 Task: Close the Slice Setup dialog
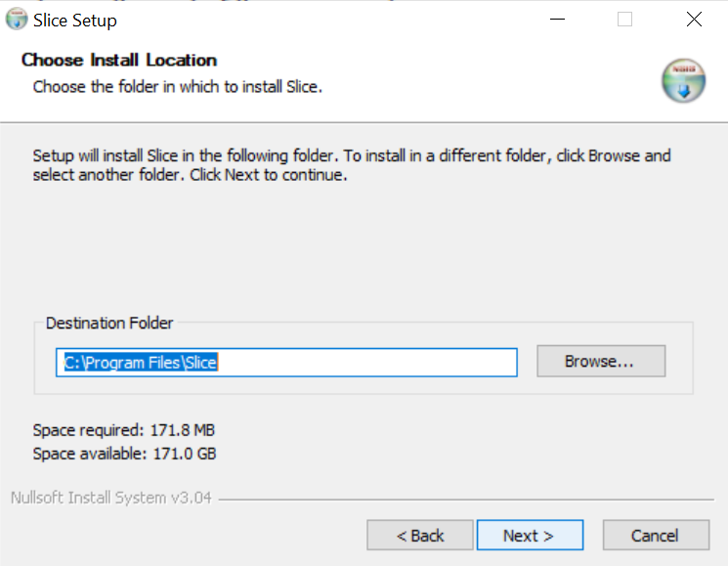[694, 20]
